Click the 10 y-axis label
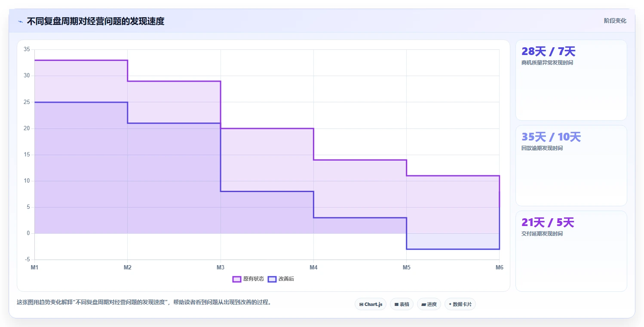Viewport: 644px width, 327px height. pos(27,181)
